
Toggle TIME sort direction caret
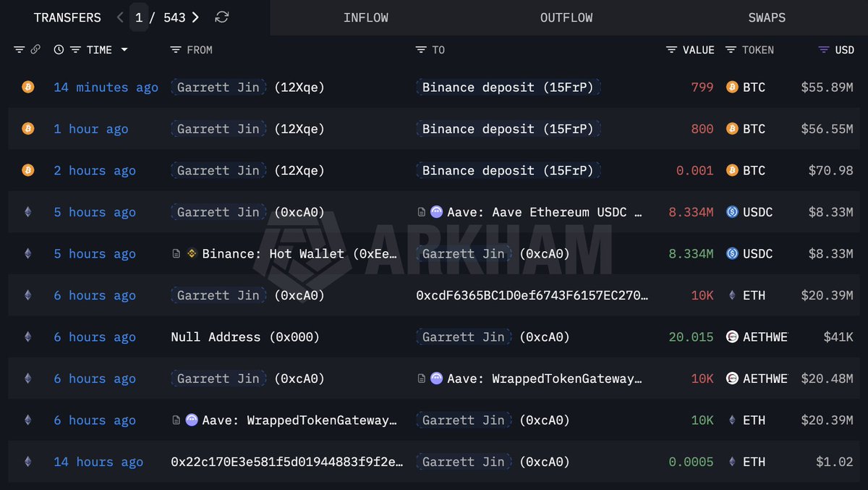[x=124, y=49]
